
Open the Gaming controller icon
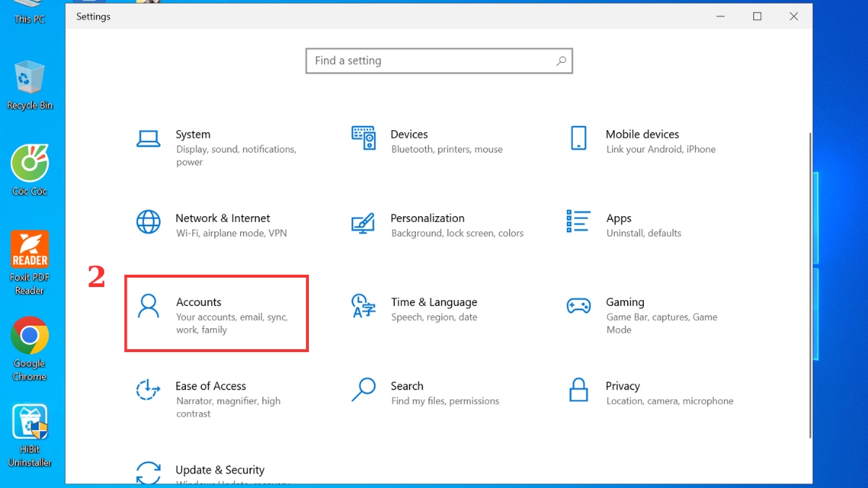579,306
